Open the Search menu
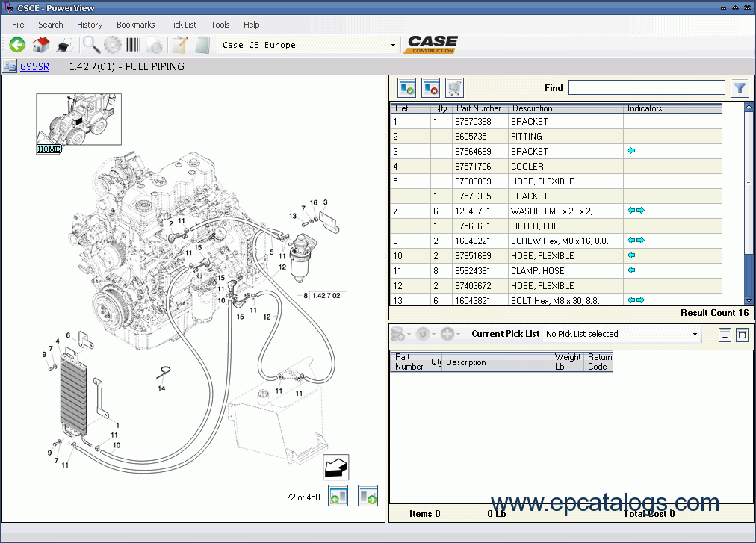This screenshot has height=543, width=756. point(51,25)
